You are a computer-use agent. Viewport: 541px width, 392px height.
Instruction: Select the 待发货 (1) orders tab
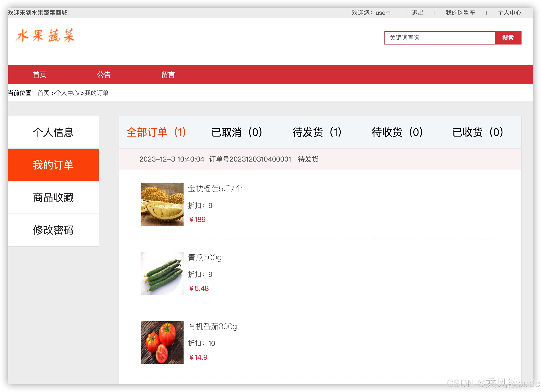tap(317, 132)
